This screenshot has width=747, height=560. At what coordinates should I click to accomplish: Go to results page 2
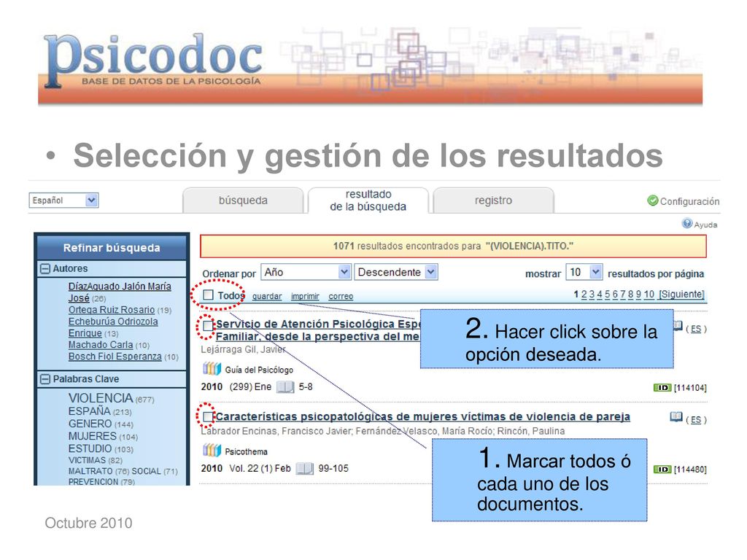point(584,295)
